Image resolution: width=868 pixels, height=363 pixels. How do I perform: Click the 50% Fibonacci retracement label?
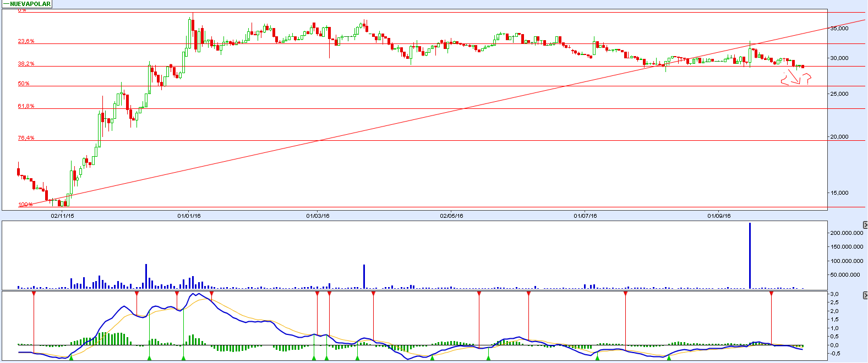[x=23, y=84]
